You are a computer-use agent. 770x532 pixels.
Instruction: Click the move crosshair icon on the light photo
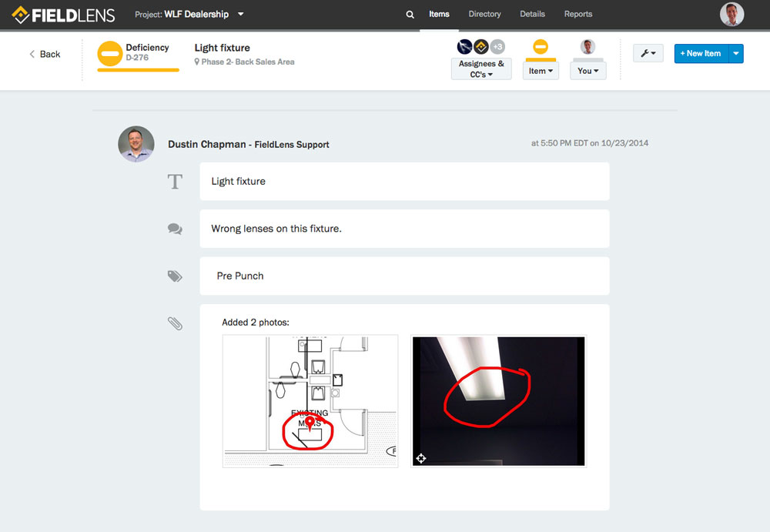point(420,458)
